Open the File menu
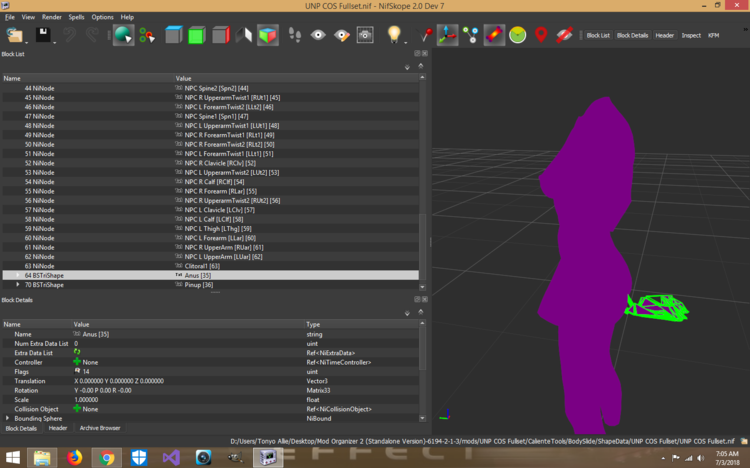 coord(10,17)
